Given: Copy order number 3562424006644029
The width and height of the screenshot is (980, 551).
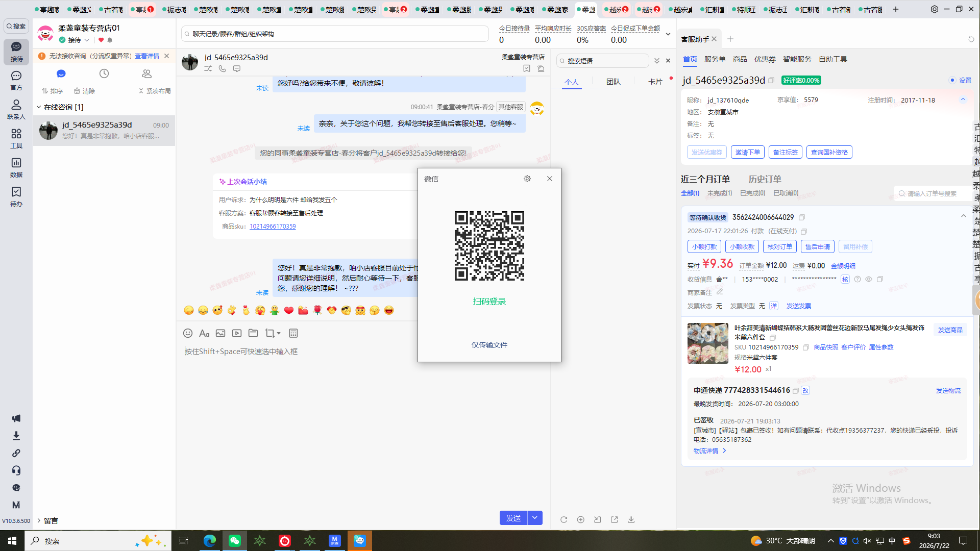Looking at the screenshot, I should (x=802, y=217).
